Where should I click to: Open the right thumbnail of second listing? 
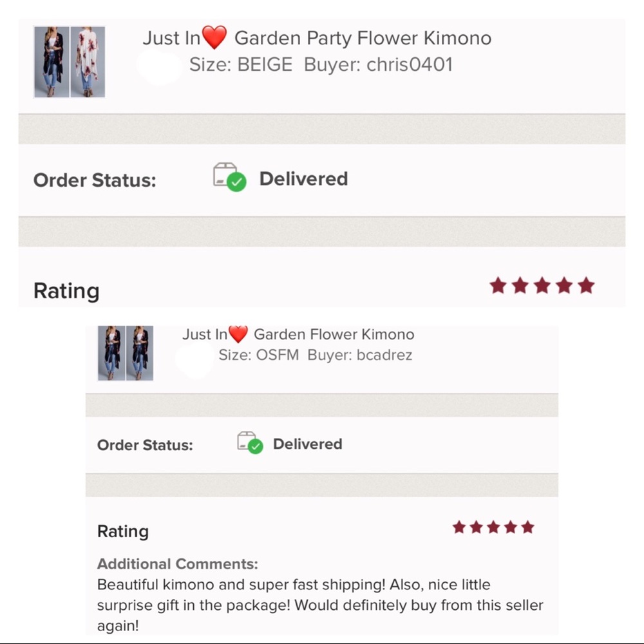click(140, 353)
